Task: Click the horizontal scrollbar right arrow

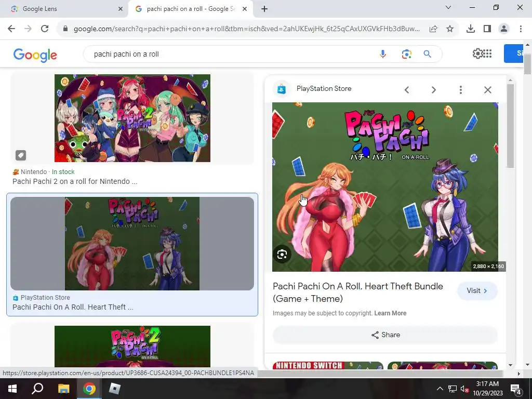Action: click(518, 374)
